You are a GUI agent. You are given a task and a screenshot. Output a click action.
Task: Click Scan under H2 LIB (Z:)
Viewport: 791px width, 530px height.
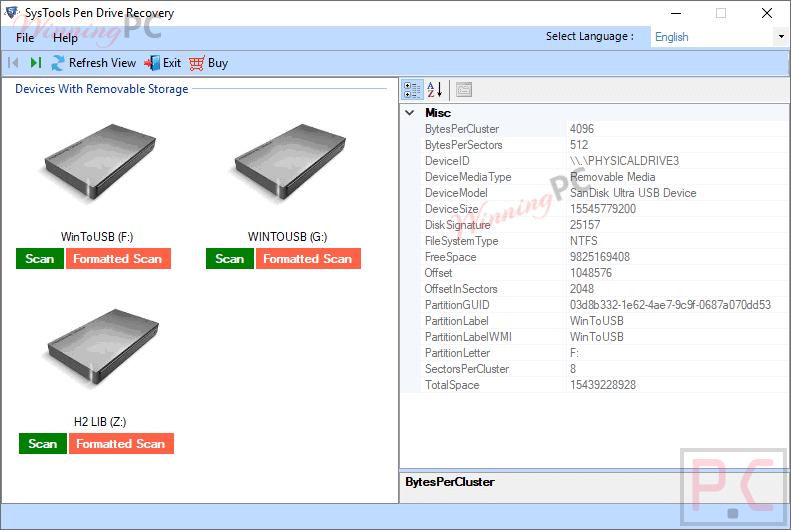[x=43, y=444]
